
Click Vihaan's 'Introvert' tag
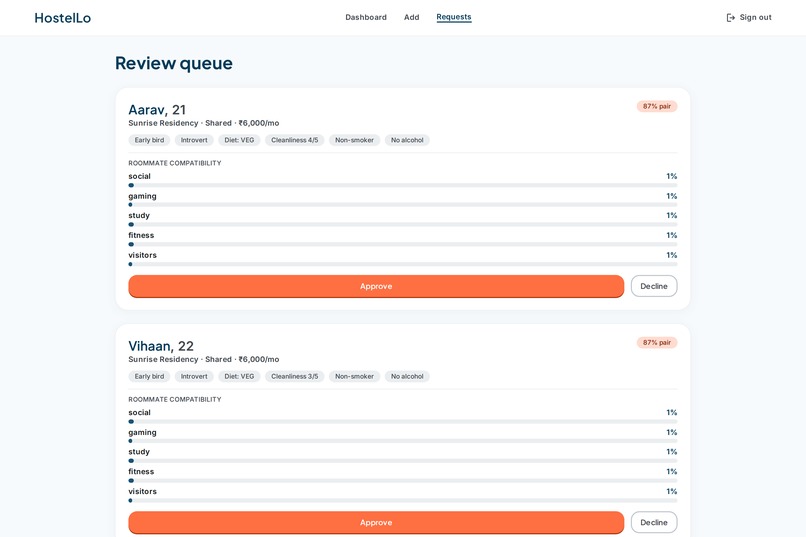point(194,377)
